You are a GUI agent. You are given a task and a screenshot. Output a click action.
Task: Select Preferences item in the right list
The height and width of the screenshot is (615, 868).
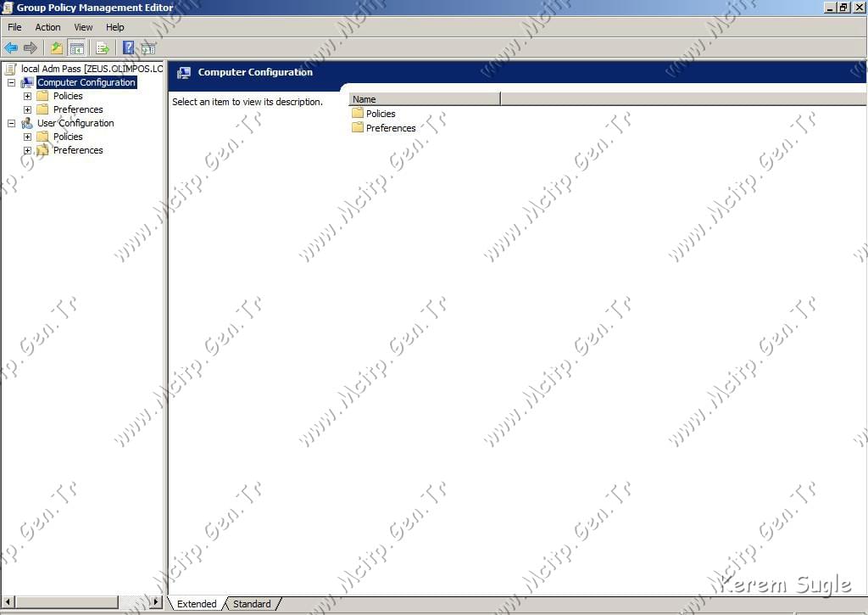pyautogui.click(x=391, y=128)
